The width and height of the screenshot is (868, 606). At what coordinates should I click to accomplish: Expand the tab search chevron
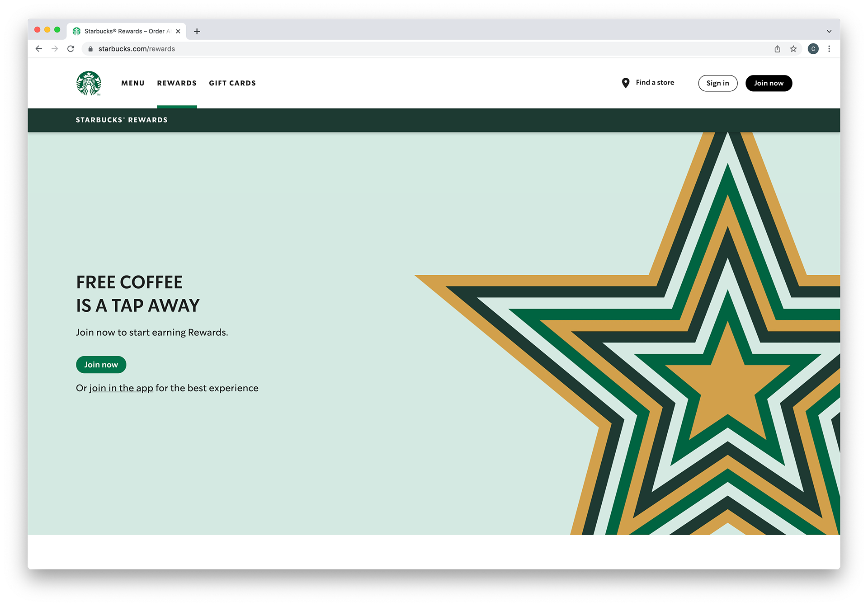tap(829, 31)
